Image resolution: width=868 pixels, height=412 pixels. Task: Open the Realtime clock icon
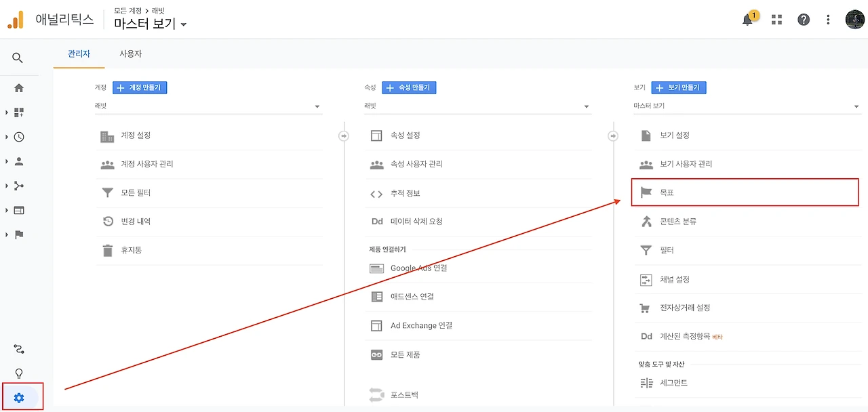tap(19, 137)
